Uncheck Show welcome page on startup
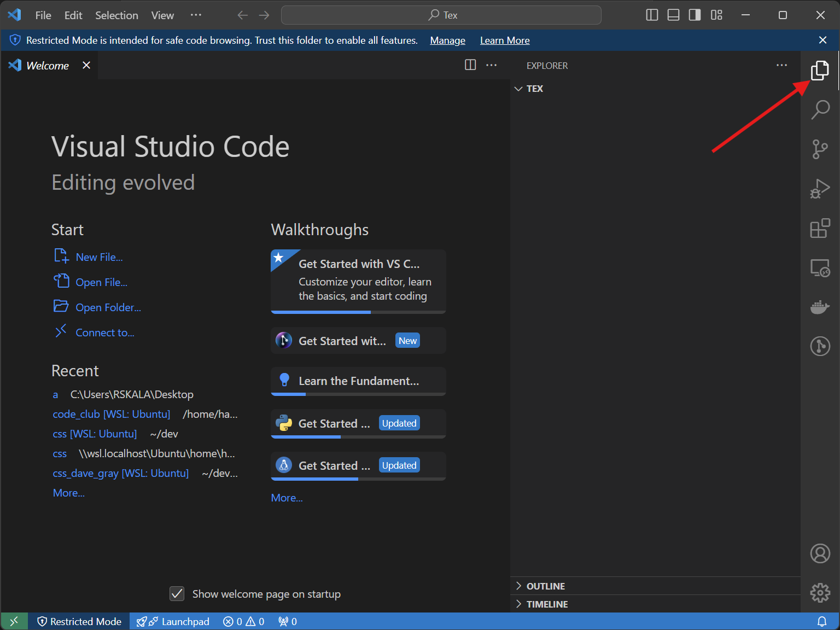This screenshot has height=630, width=840. coord(177,594)
